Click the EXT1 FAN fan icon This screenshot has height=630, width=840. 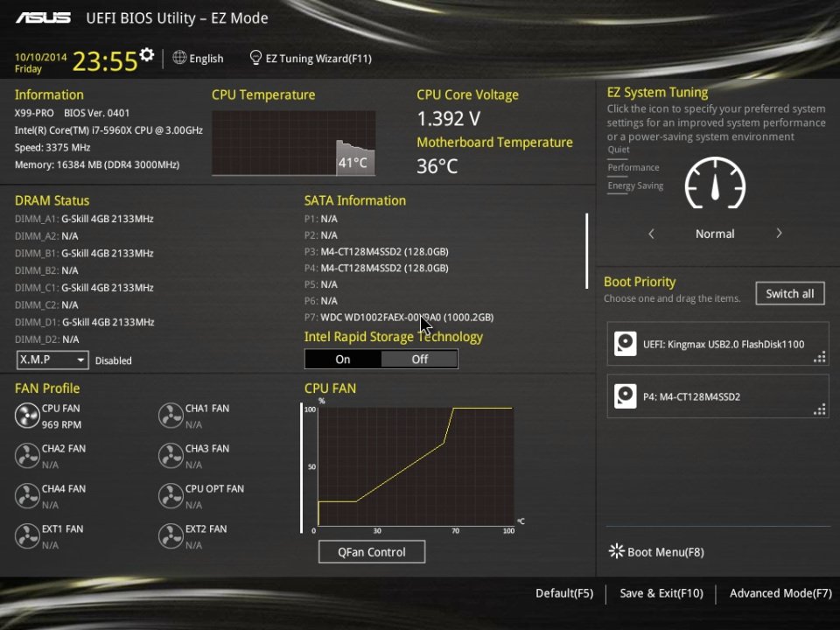(27, 536)
